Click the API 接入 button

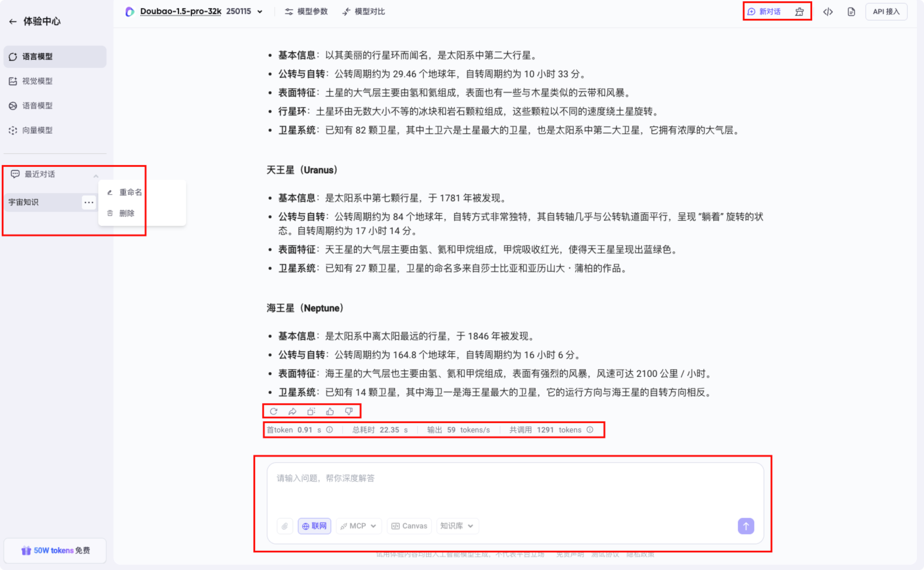[886, 12]
